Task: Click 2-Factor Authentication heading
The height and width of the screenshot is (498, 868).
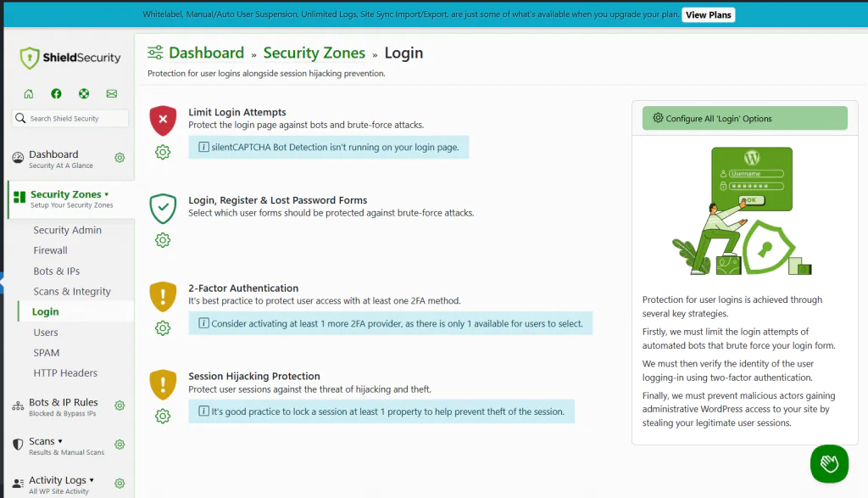Action: click(243, 288)
